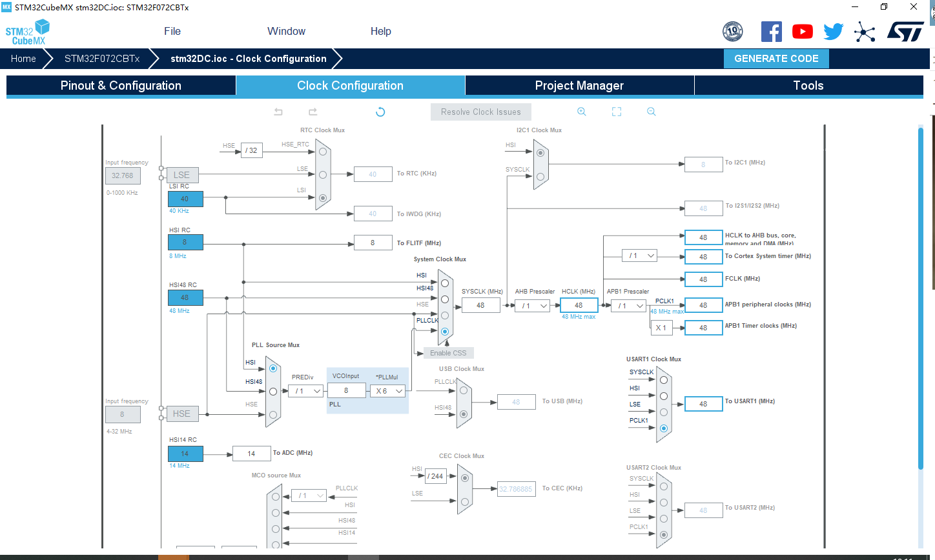Click the HSE source block
The image size is (935, 560).
tap(181, 414)
